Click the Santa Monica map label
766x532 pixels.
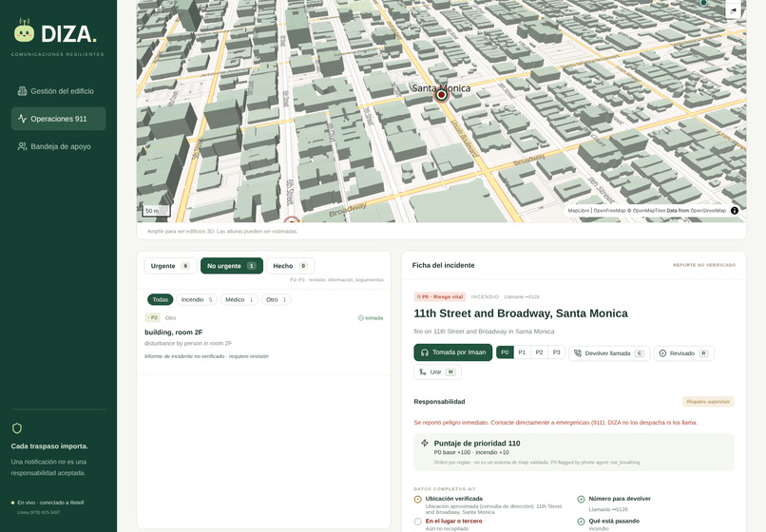(441, 88)
